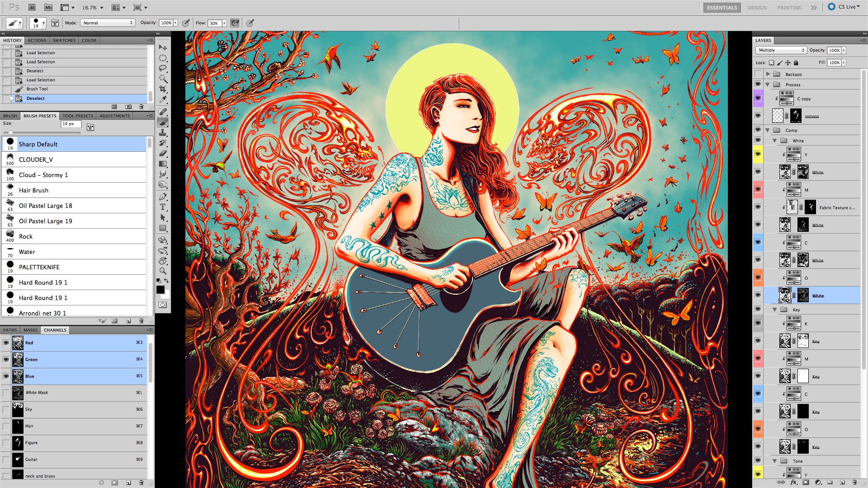This screenshot has width=868, height=488.
Task: Select the Crop tool
Action: point(163,89)
